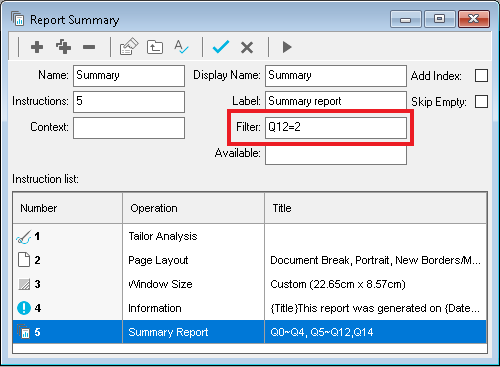
Task: Select the Window Size operation
Action: pos(160,284)
